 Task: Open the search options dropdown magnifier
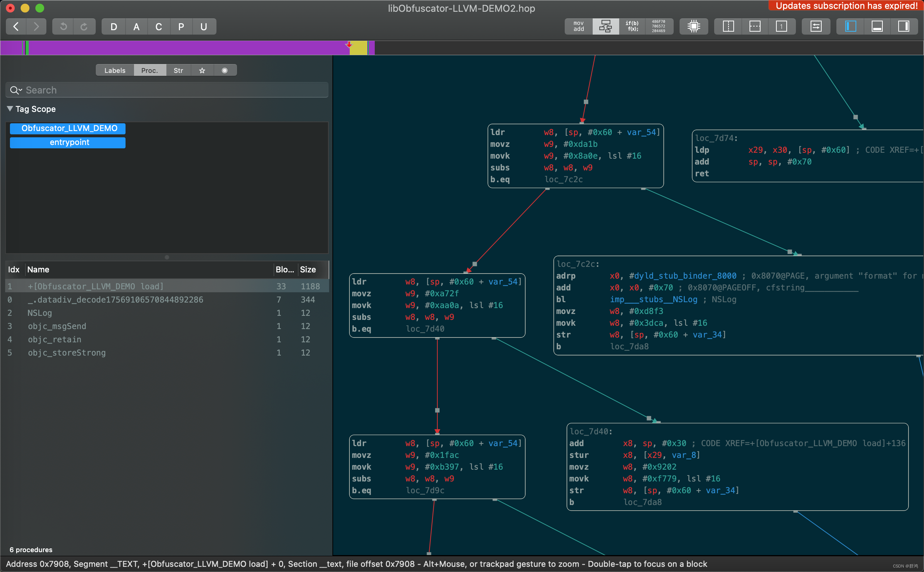(16, 91)
